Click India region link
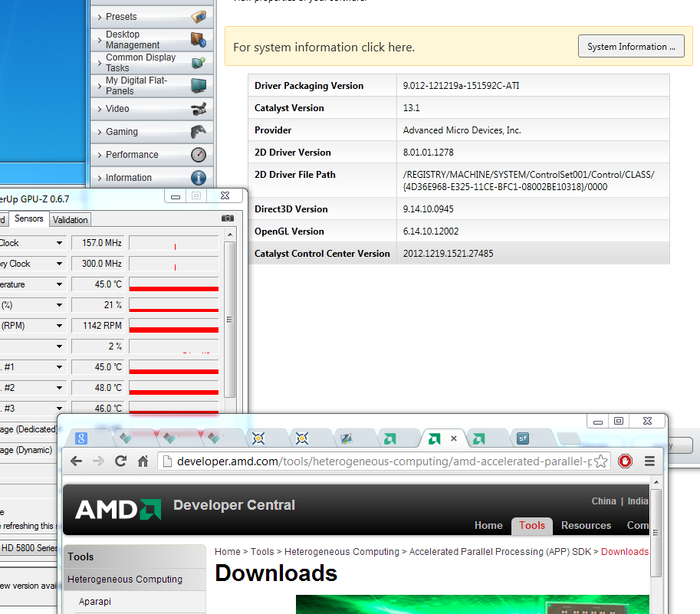Screen dimensions: 700x614 638,501
